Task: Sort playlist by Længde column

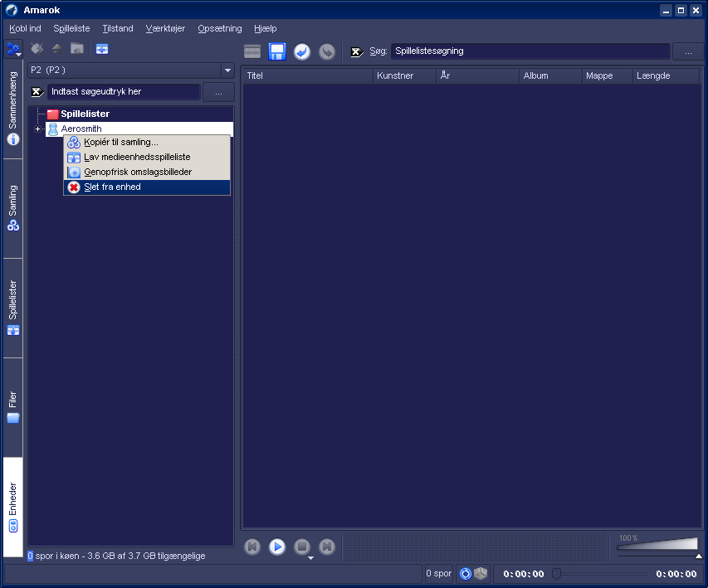Action: pyautogui.click(x=666, y=75)
